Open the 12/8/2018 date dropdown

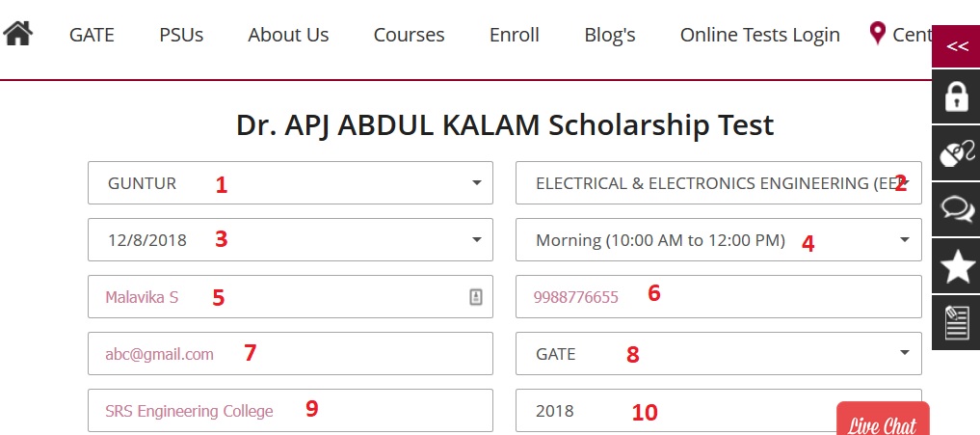point(290,240)
